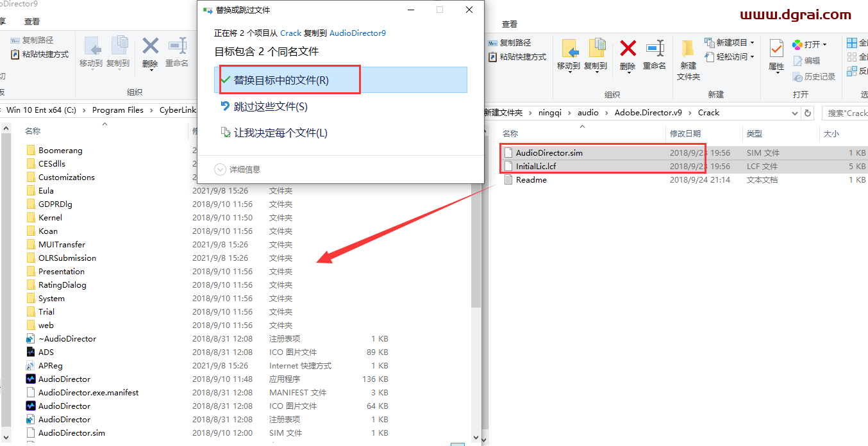Click 重命名 icon in Crack window ribbon
The height and width of the screenshot is (446, 868).
point(655,54)
